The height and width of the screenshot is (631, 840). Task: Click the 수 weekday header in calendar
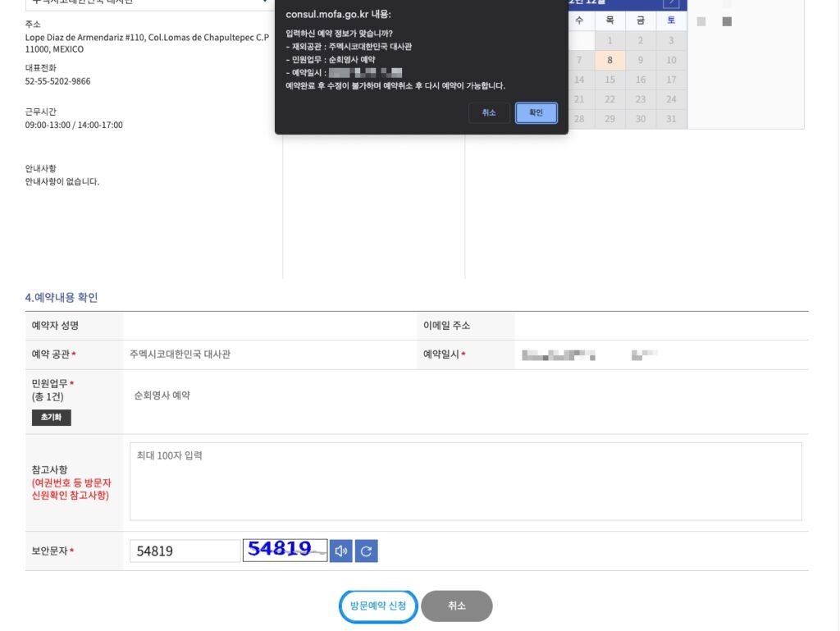coord(579,21)
